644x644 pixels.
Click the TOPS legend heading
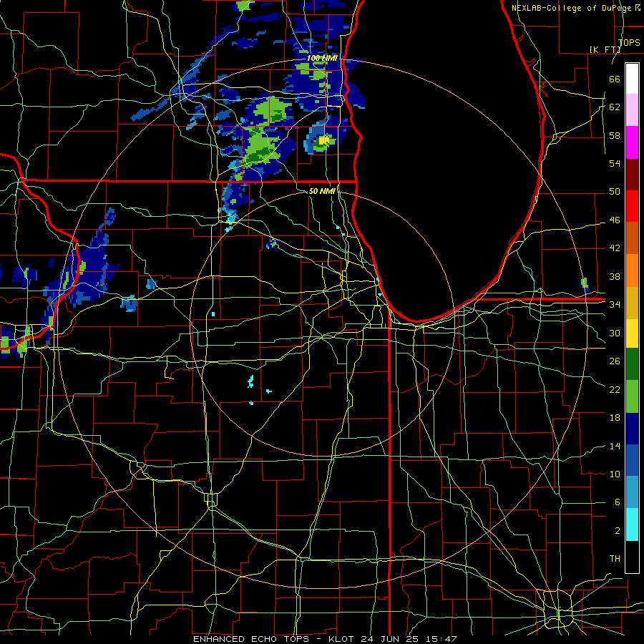click(x=629, y=42)
